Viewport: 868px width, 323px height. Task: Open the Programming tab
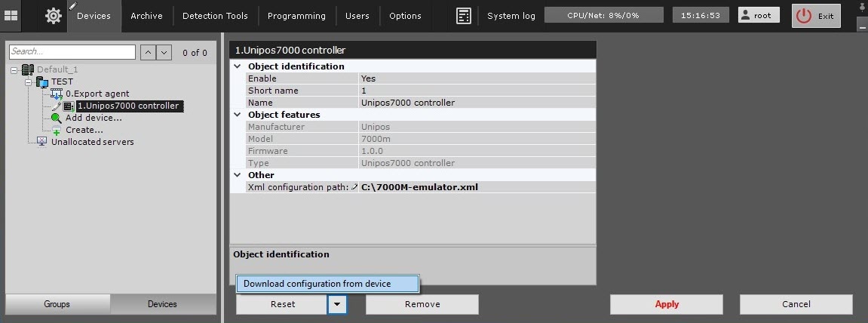click(x=296, y=16)
